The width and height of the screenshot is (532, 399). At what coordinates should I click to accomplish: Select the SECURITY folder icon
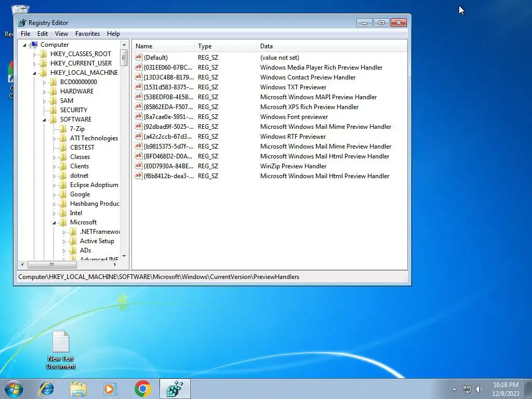point(53,110)
